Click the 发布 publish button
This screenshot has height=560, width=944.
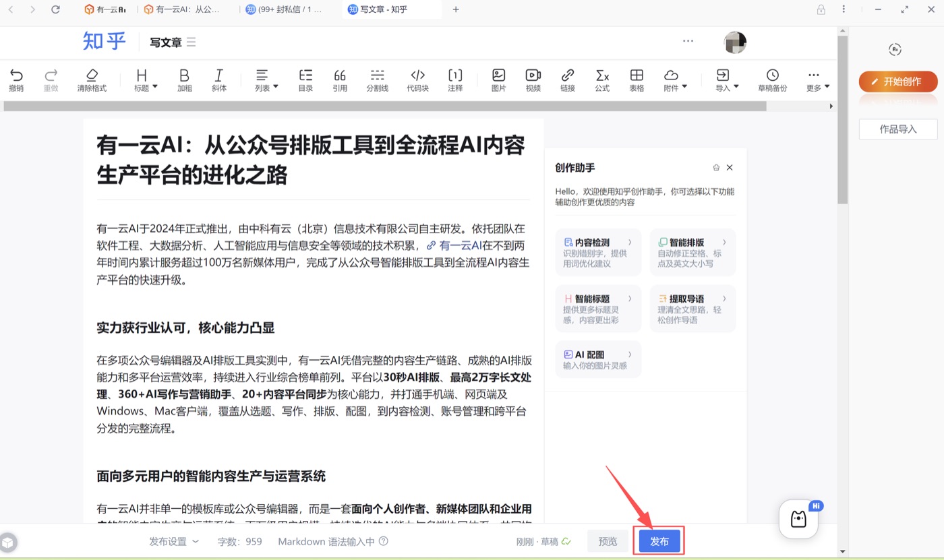[659, 541]
